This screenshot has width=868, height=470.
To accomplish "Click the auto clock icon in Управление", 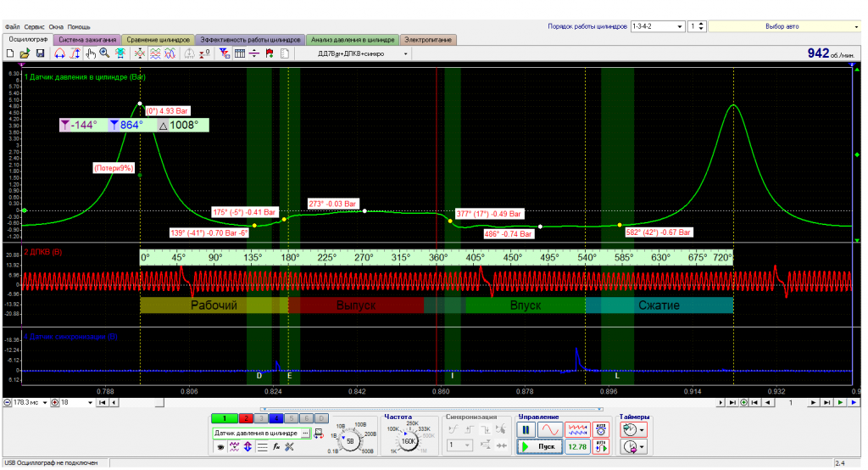I will coord(601,429).
